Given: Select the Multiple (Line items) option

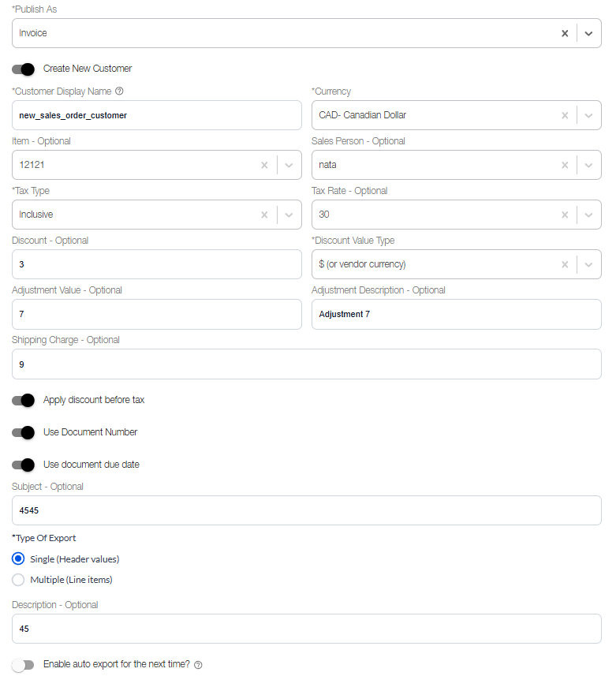Looking at the screenshot, I should [x=18, y=579].
